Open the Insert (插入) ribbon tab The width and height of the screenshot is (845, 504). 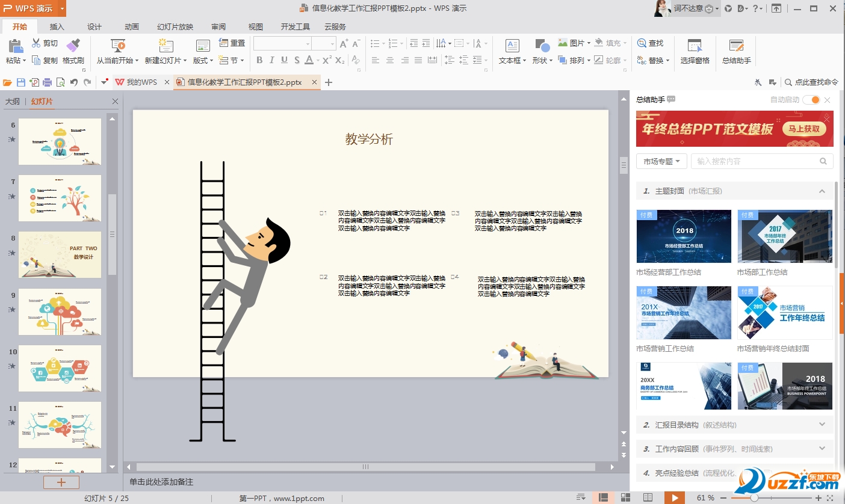[57, 26]
